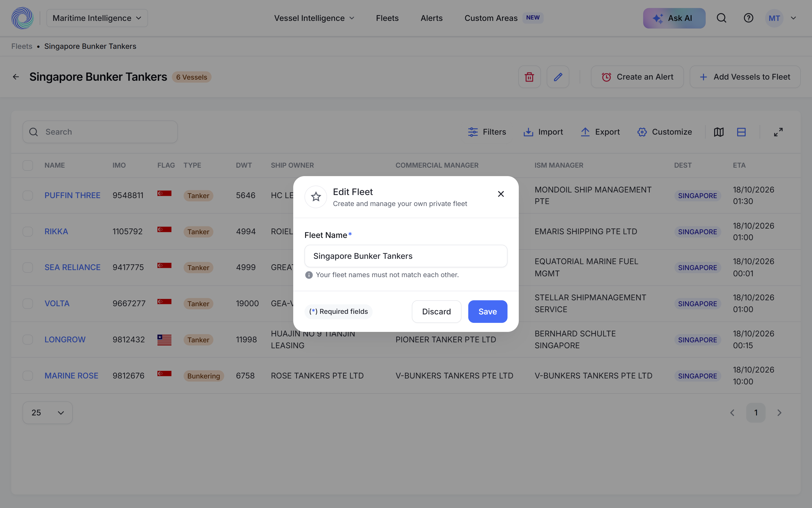This screenshot has width=812, height=508.
Task: Click the star icon in Edit Fleet dialog
Action: point(316,197)
